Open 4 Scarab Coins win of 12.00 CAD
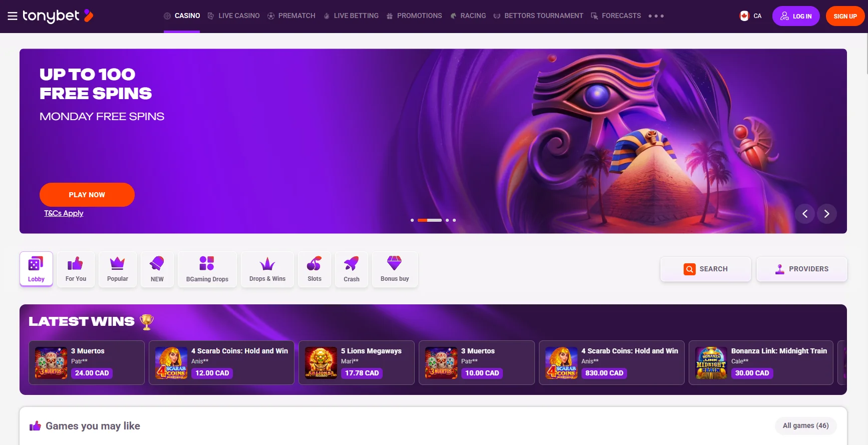Viewport: 868px width, 445px height. [221, 363]
